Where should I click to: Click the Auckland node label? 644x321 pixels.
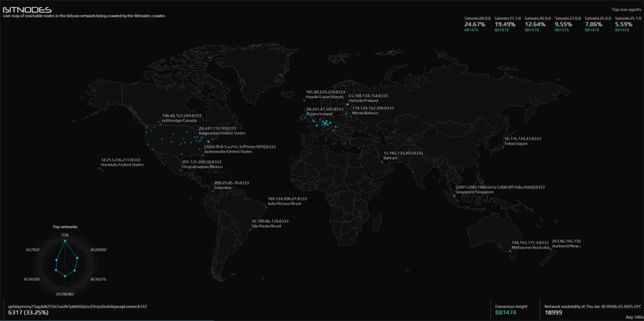coord(566,246)
